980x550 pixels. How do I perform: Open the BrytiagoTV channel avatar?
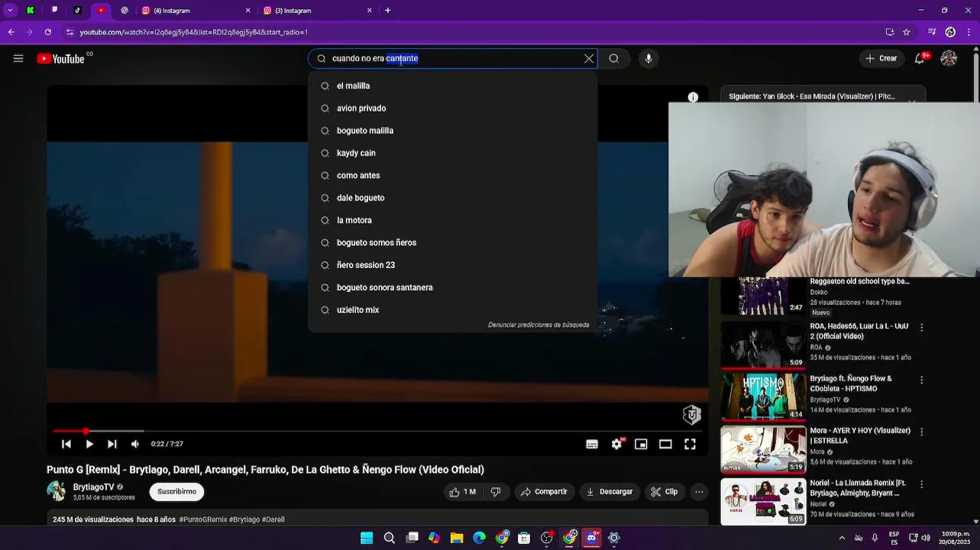coord(57,491)
